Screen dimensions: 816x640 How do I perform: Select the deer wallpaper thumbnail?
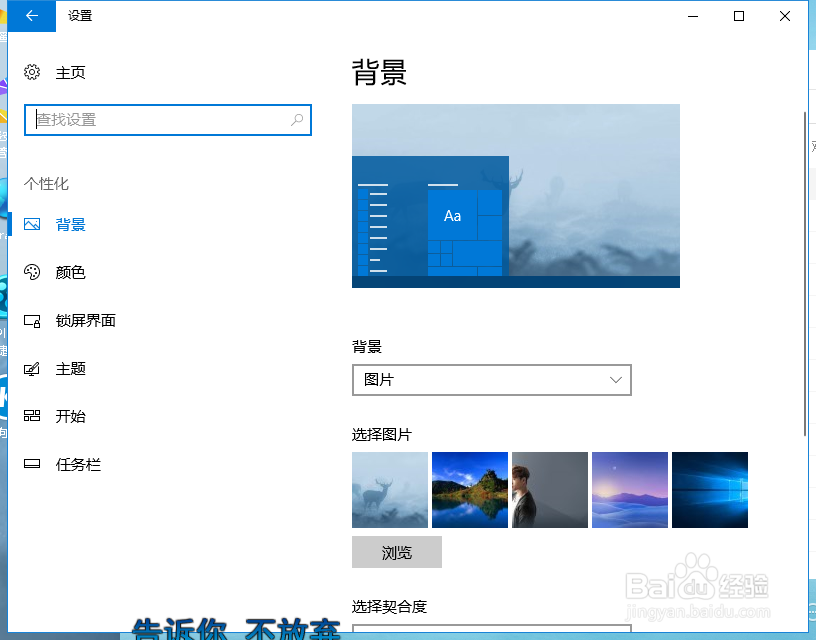pyautogui.click(x=390, y=490)
